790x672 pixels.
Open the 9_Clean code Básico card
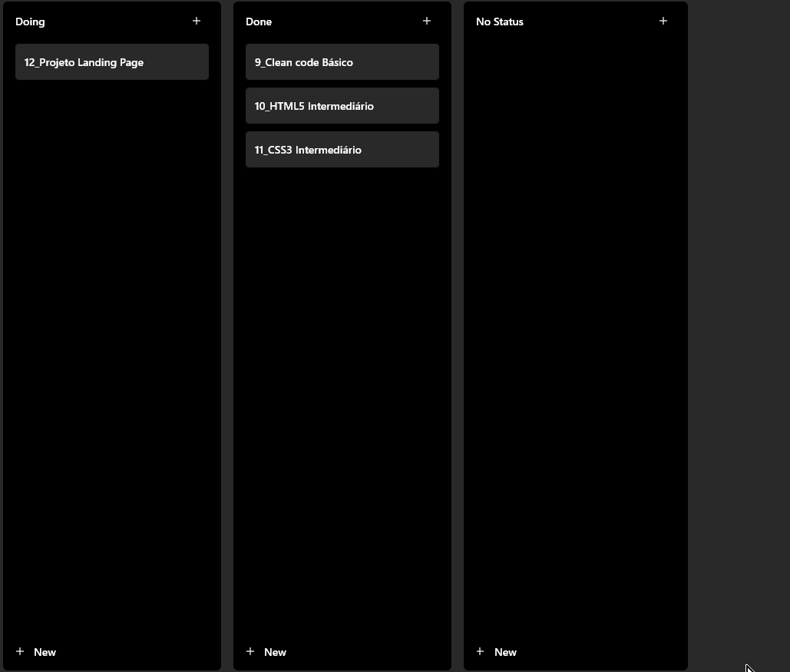(342, 62)
